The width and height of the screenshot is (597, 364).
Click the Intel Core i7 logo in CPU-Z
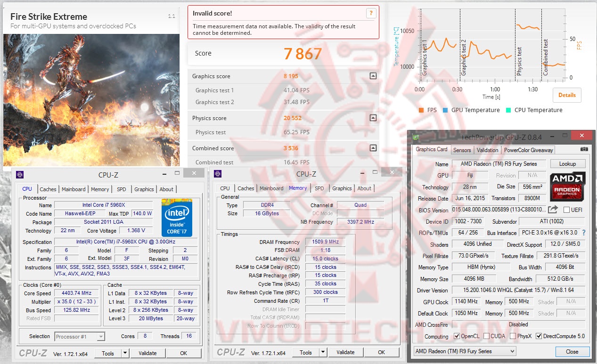(x=177, y=218)
